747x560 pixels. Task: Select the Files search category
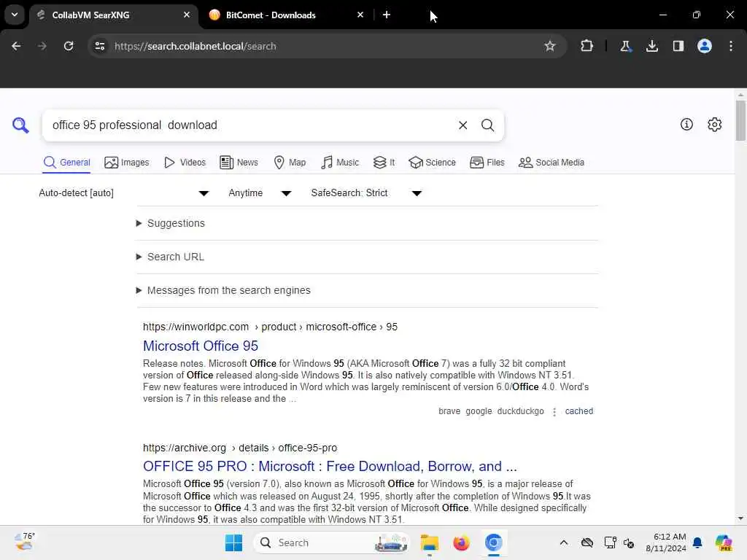(x=487, y=163)
